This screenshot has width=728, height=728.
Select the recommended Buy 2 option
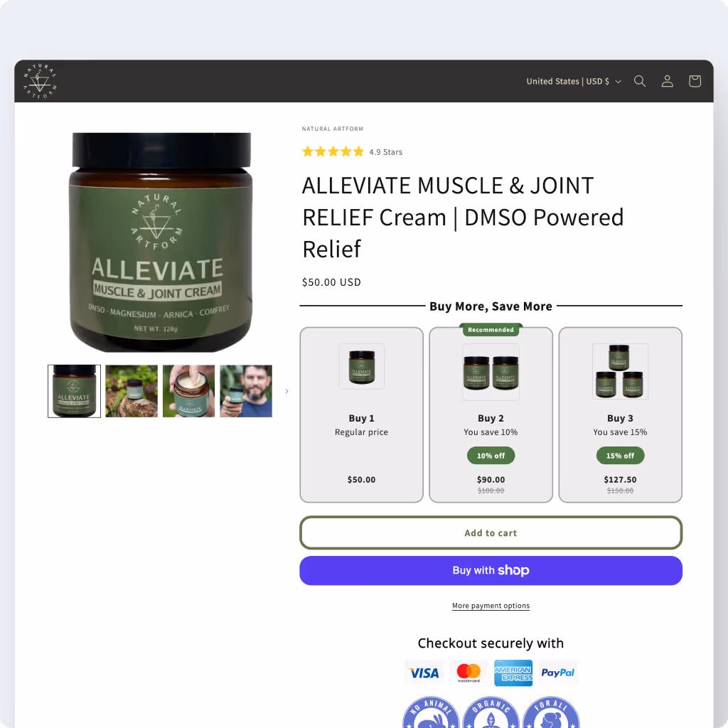coord(491,414)
